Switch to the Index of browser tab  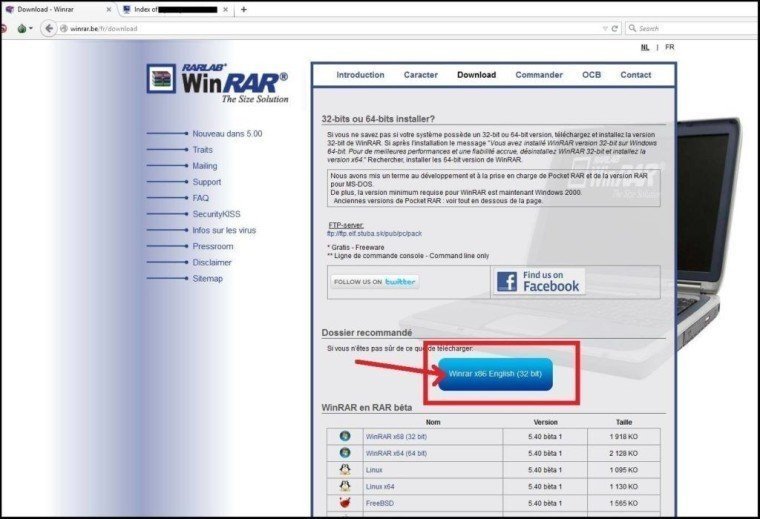[175, 9]
